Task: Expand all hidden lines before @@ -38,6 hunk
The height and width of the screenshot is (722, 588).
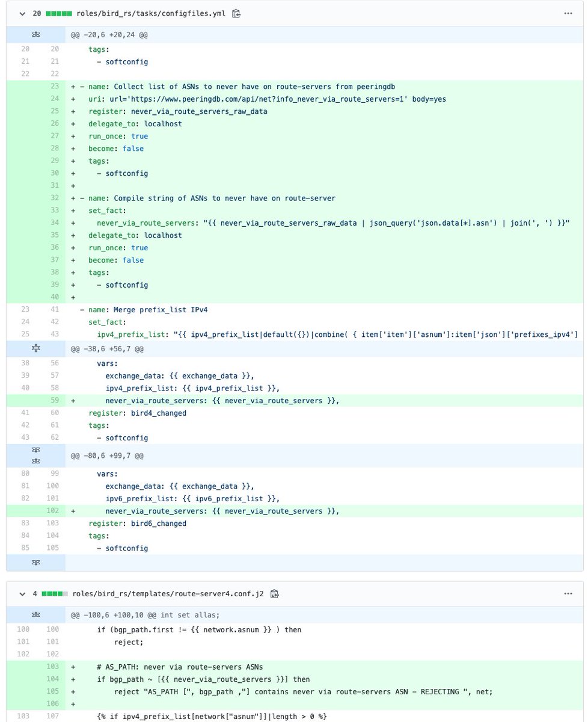Action: 35,348
